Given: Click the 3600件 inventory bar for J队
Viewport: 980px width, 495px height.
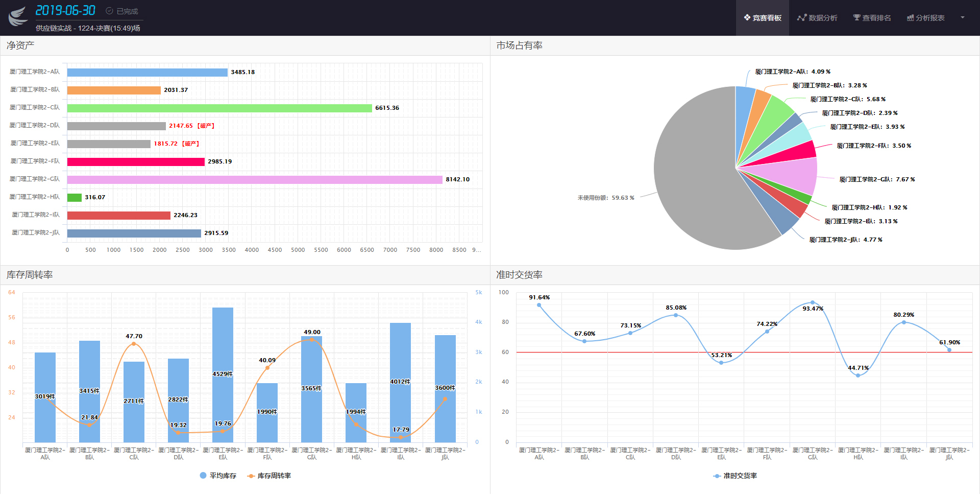Looking at the screenshot, I should click(445, 388).
